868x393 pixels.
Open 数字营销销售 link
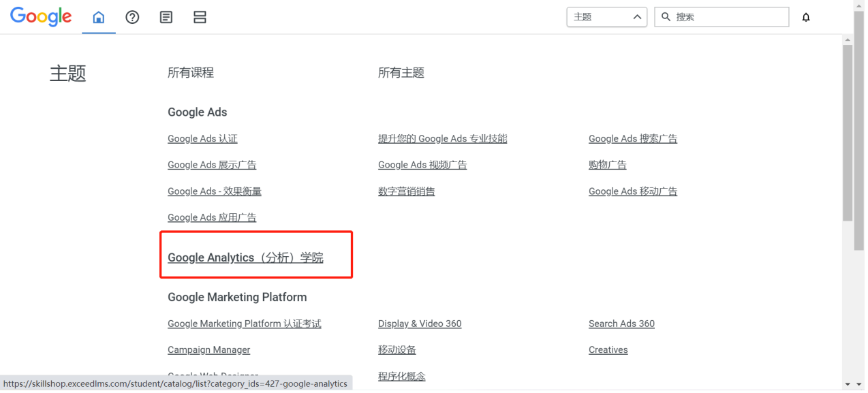point(407,191)
